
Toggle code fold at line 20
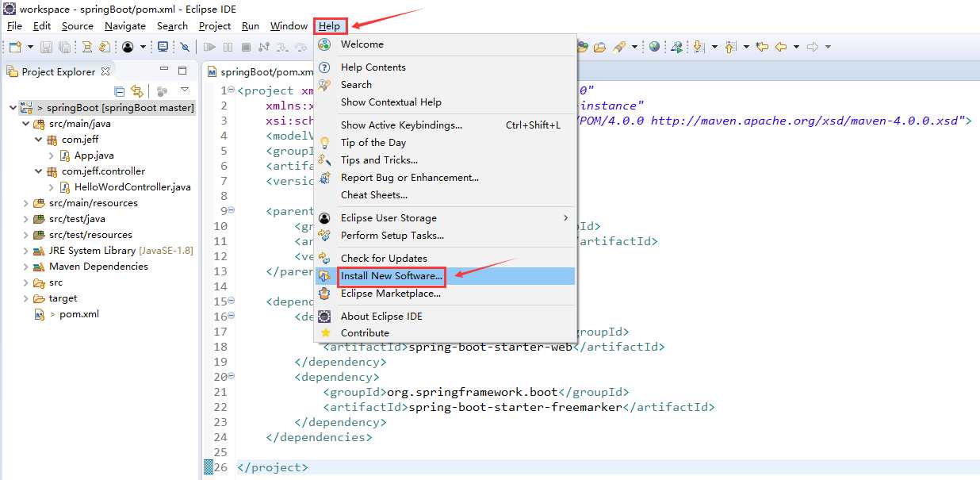click(x=232, y=377)
